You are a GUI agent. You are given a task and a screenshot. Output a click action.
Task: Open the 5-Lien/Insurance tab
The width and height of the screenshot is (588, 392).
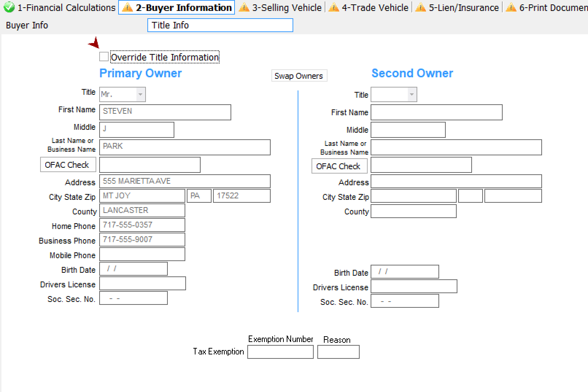pos(463,8)
